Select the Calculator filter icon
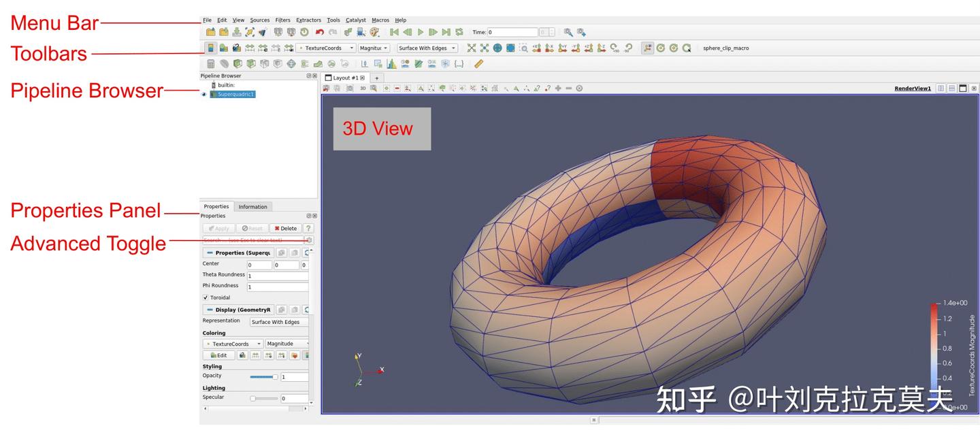Viewport: 980px width, 441px height. pos(210,63)
